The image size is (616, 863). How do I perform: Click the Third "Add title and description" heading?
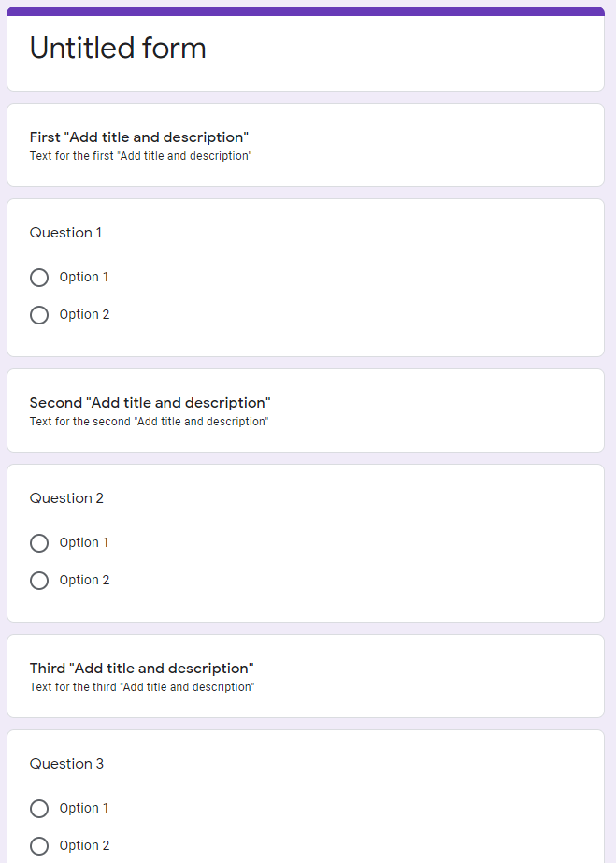tap(141, 669)
